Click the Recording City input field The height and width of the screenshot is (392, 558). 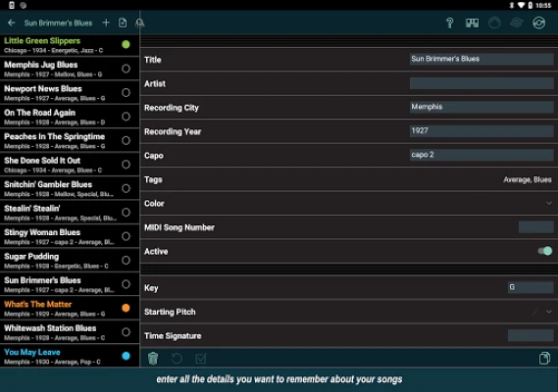482,107
